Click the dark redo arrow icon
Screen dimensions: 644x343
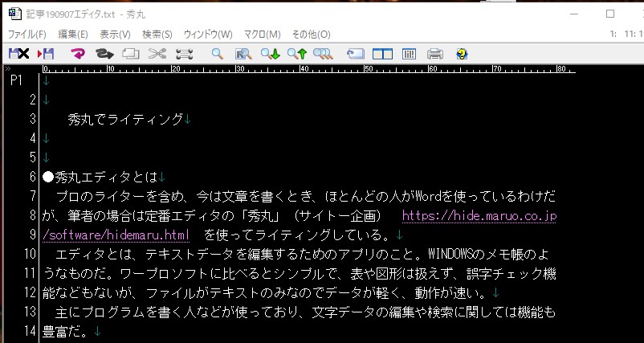click(104, 53)
